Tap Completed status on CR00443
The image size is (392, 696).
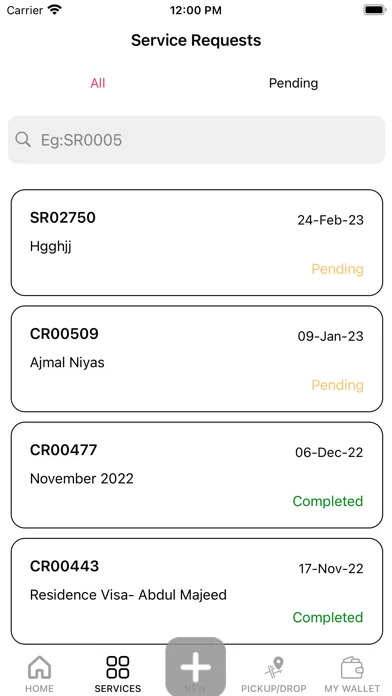pyautogui.click(x=328, y=617)
